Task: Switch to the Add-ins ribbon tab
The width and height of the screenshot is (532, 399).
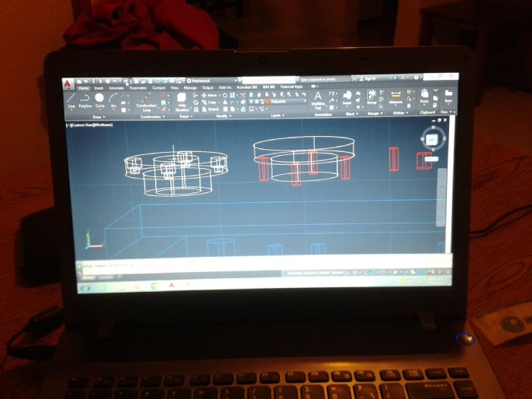Action: (225, 87)
